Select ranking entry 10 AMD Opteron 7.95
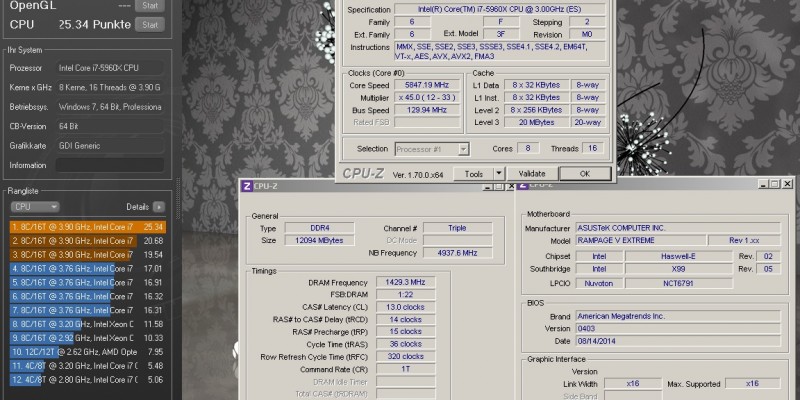This screenshot has width=800, height=400. pyautogui.click(x=87, y=352)
